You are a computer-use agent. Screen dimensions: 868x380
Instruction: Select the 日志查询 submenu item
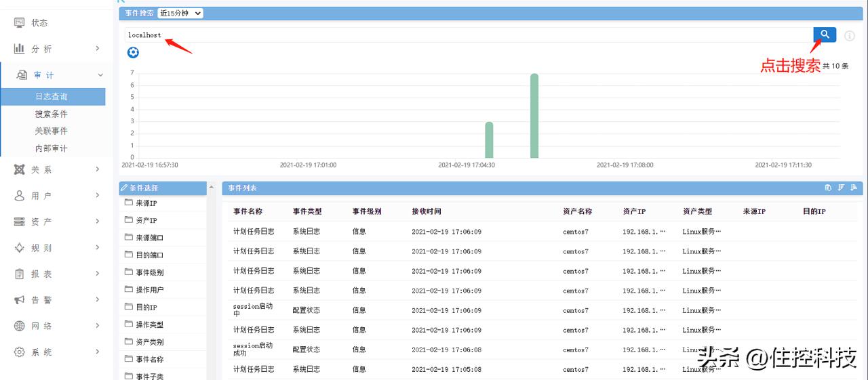(52, 97)
